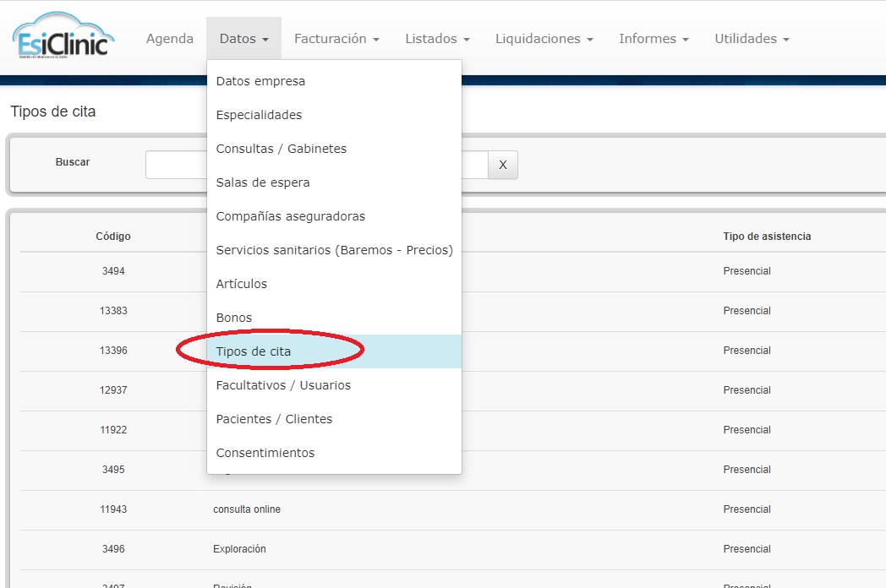Expand the Liquidaciones dropdown
Screen dimensions: 886x588
coord(544,38)
